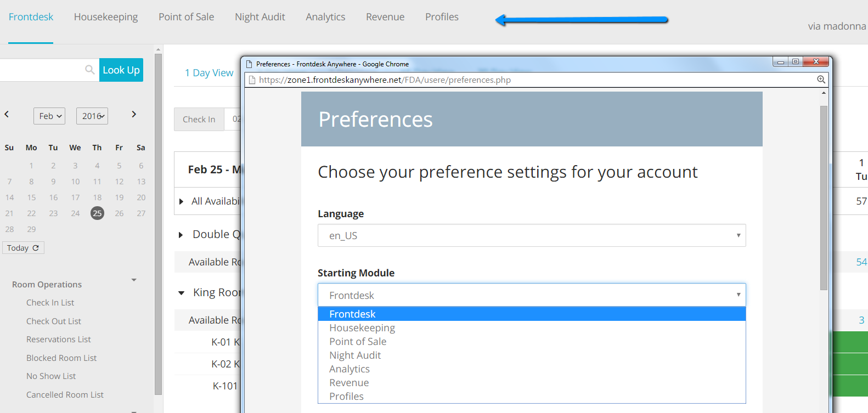Viewport: 868px width, 413px height.
Task: Collapse Room Operations section arrow
Action: point(134,280)
